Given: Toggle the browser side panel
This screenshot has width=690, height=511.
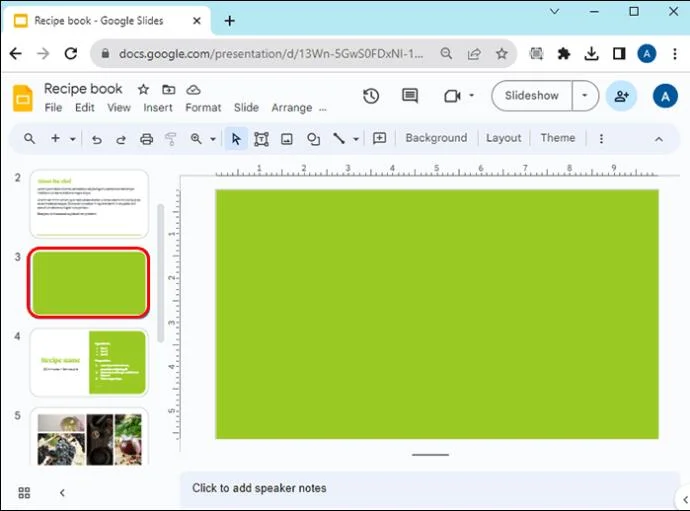Looking at the screenshot, I should point(619,54).
